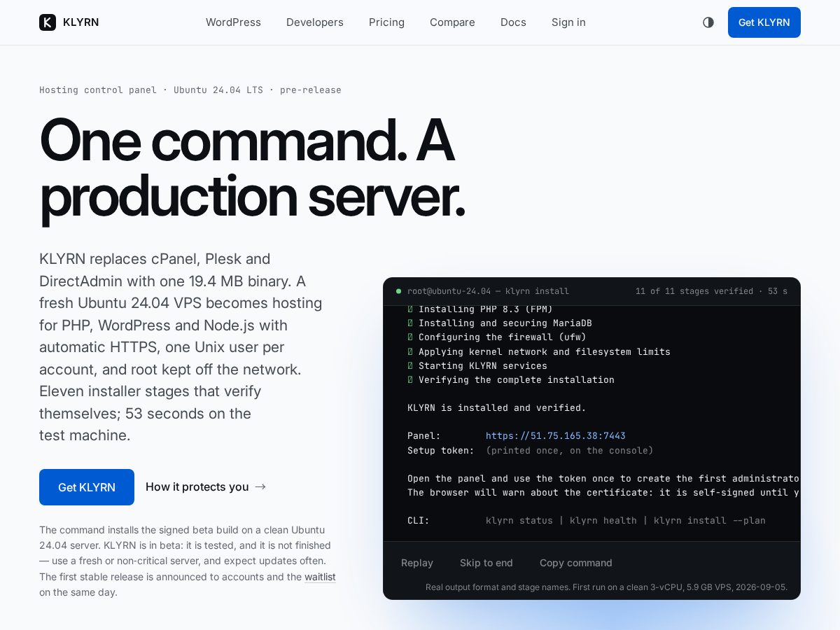Click the 'Setup token:' line

pos(531,450)
